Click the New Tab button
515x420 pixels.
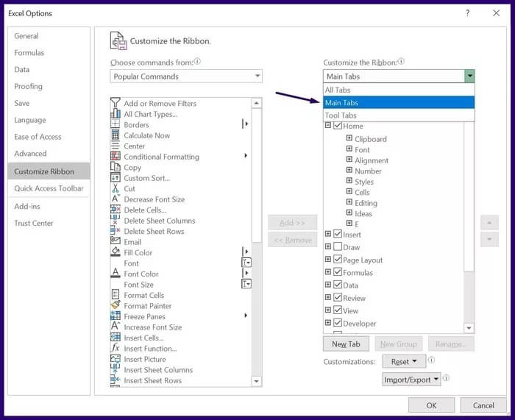click(346, 344)
